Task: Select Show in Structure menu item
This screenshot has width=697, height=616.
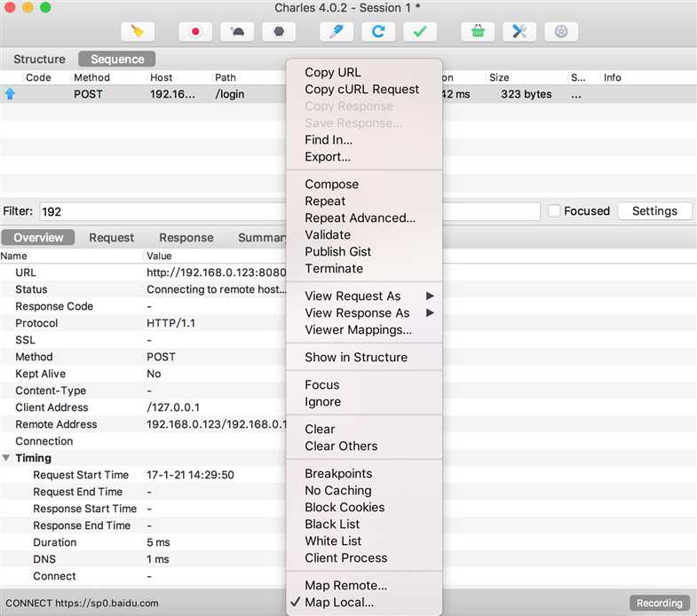Action: coord(364,358)
